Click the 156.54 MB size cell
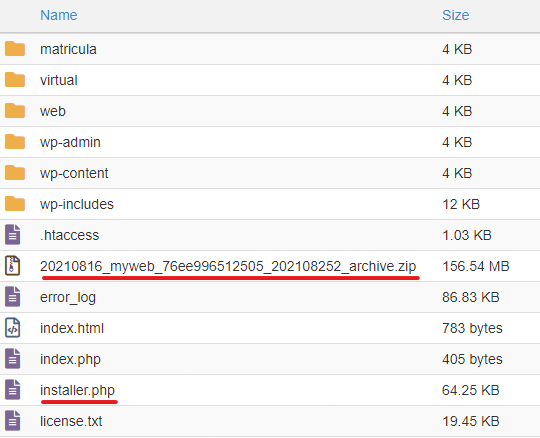The width and height of the screenshot is (540, 438). pyautogui.click(x=476, y=266)
